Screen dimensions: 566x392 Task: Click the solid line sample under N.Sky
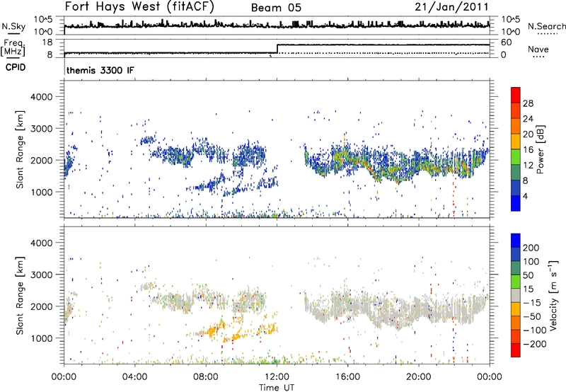point(13,33)
